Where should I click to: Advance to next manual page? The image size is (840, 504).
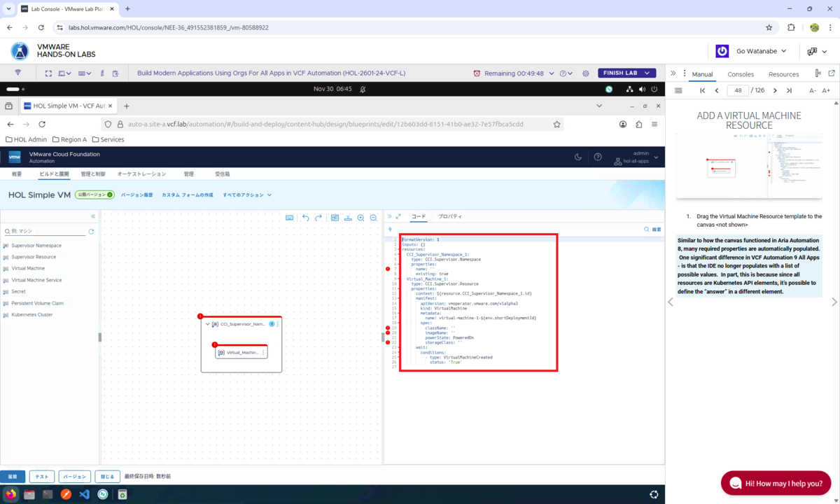[775, 90]
